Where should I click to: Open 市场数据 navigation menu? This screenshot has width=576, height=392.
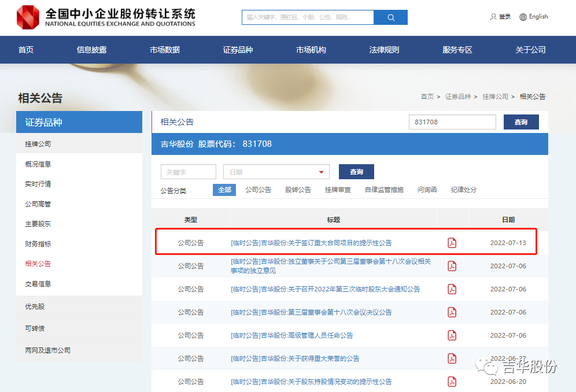[x=165, y=50]
